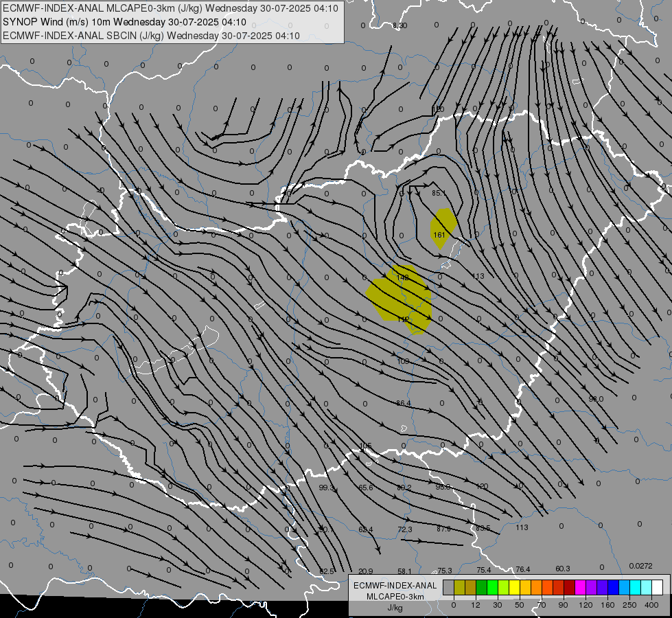Click the map value '99.3'
Image resolution: width=672 pixels, height=618 pixels.
click(x=327, y=488)
